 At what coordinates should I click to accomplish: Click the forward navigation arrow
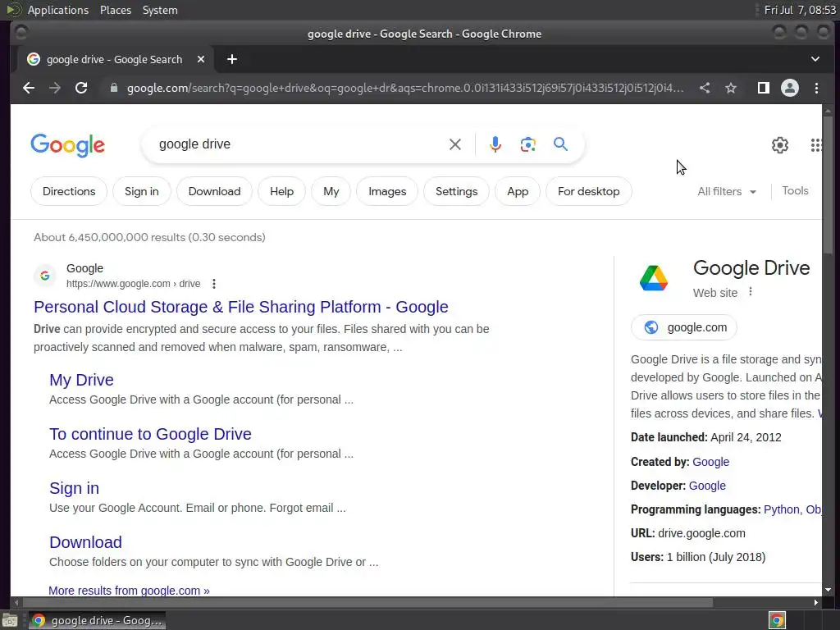coord(55,88)
